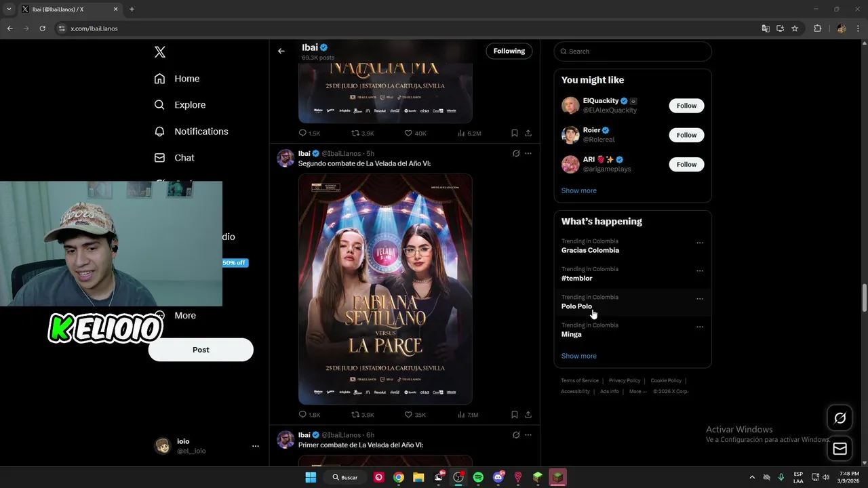Open options for Gracias Colombia trend
The width and height of the screenshot is (868, 488).
point(700,243)
